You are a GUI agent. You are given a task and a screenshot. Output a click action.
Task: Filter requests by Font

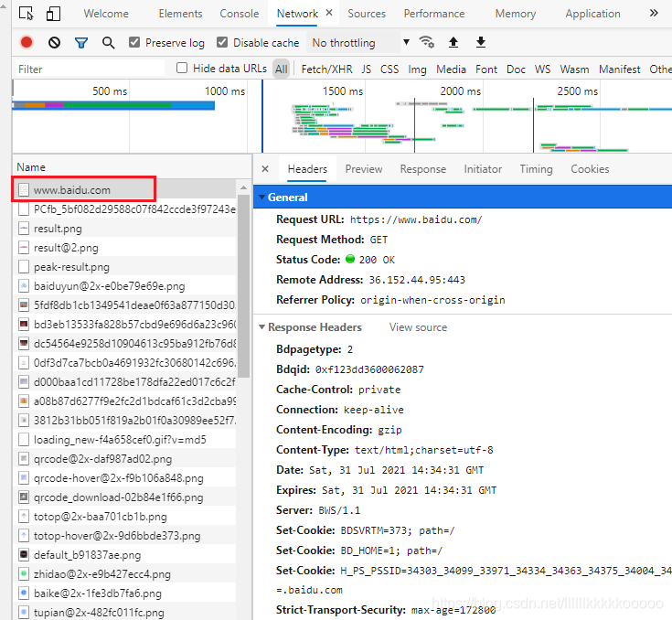coord(486,69)
